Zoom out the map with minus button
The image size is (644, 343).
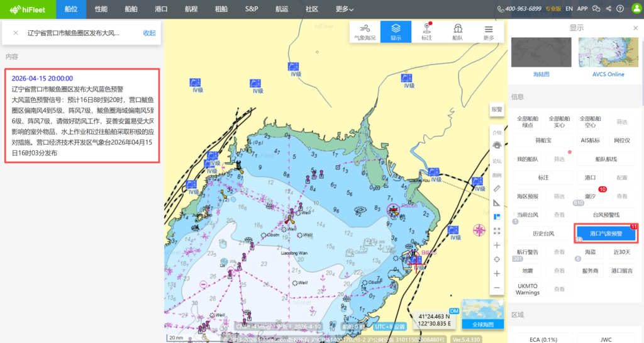point(497,288)
